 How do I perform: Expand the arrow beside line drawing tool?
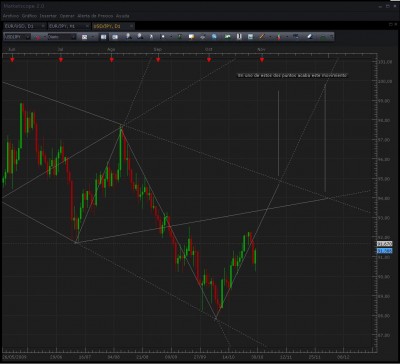click(x=270, y=37)
